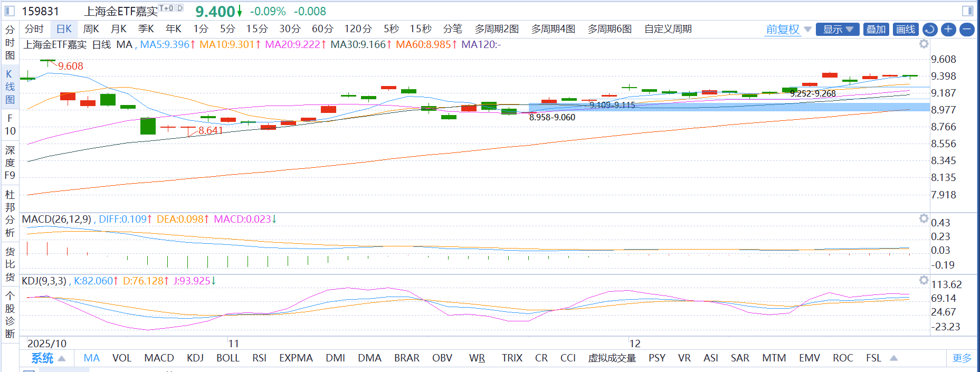The image size is (980, 372).
Task: Select K线图 in left sidebar
Action: pyautogui.click(x=10, y=87)
